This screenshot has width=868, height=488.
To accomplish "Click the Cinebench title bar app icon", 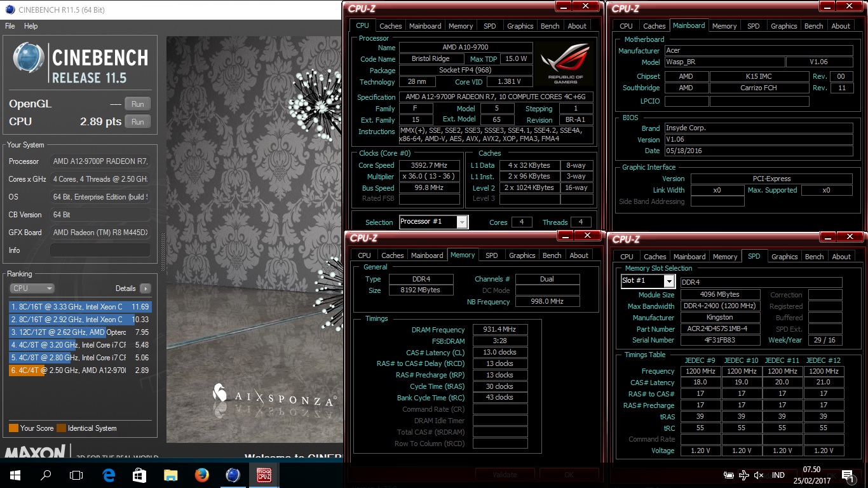I will pyautogui.click(x=9, y=9).
